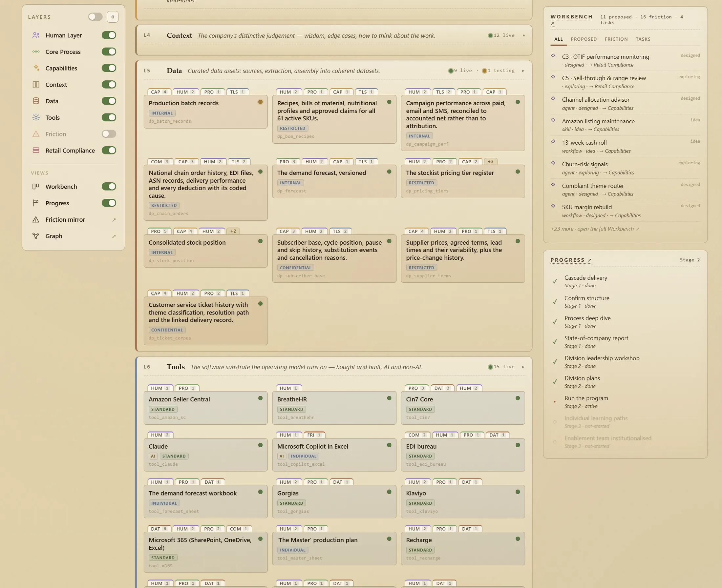Click active marker beside Run the program
722x588 pixels.
point(555,402)
